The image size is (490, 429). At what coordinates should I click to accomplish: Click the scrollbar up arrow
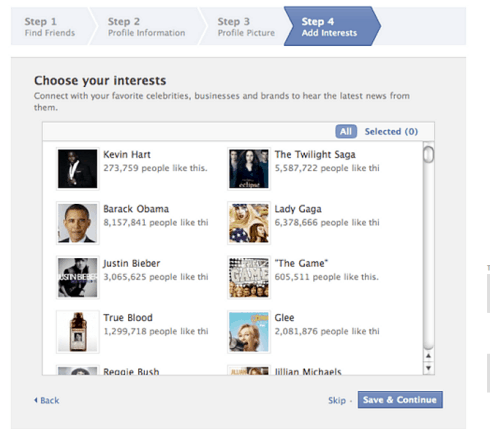tap(429, 356)
